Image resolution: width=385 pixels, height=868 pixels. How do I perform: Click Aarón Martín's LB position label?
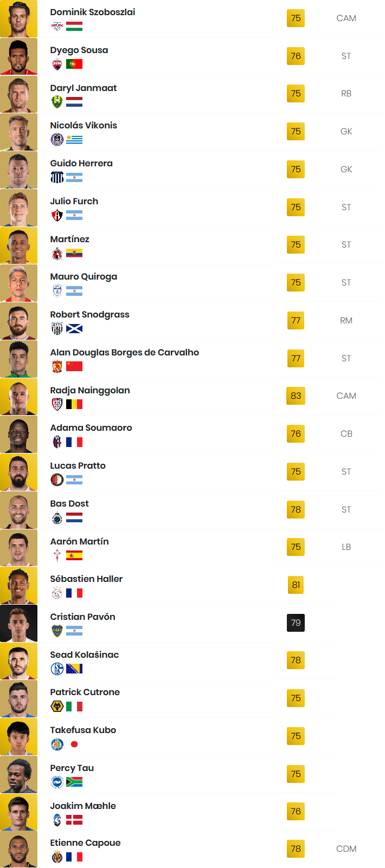347,547
